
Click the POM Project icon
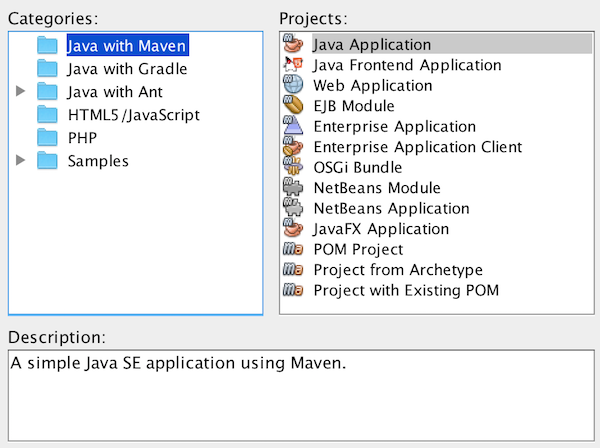[x=293, y=250]
